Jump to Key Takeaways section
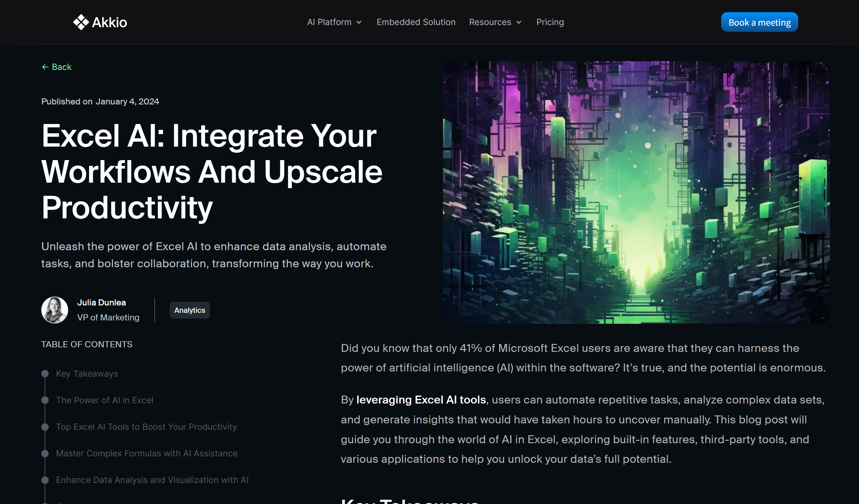This screenshot has height=504, width=859. (x=87, y=374)
